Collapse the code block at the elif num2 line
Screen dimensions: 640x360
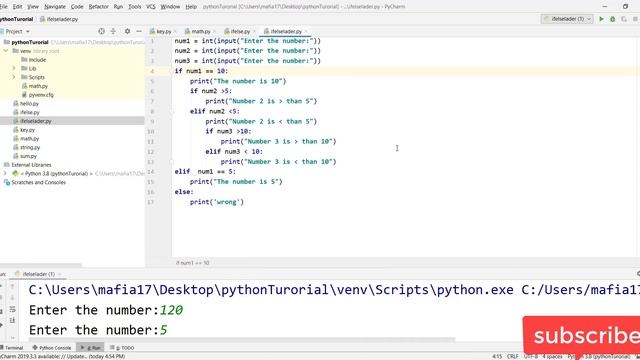pos(172,111)
